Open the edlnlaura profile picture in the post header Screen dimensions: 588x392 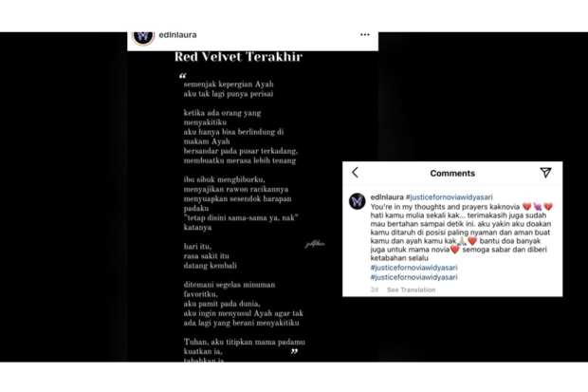pyautogui.click(x=143, y=36)
